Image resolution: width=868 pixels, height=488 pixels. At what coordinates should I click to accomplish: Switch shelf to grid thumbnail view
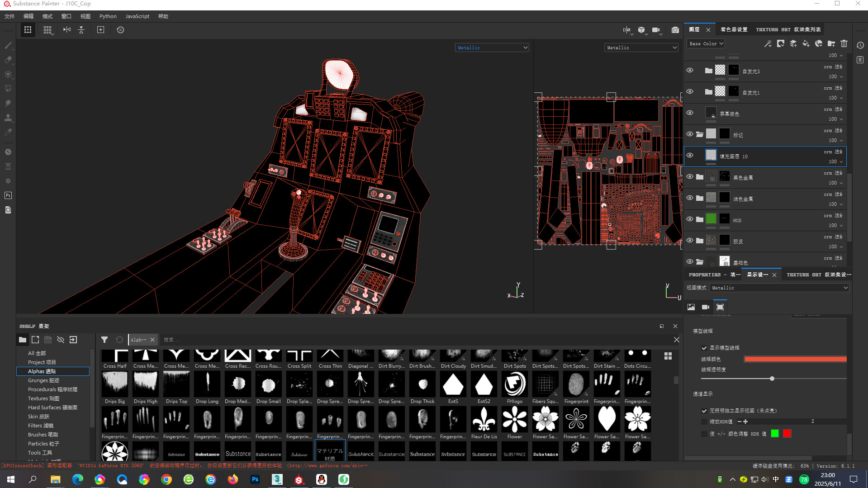point(668,356)
